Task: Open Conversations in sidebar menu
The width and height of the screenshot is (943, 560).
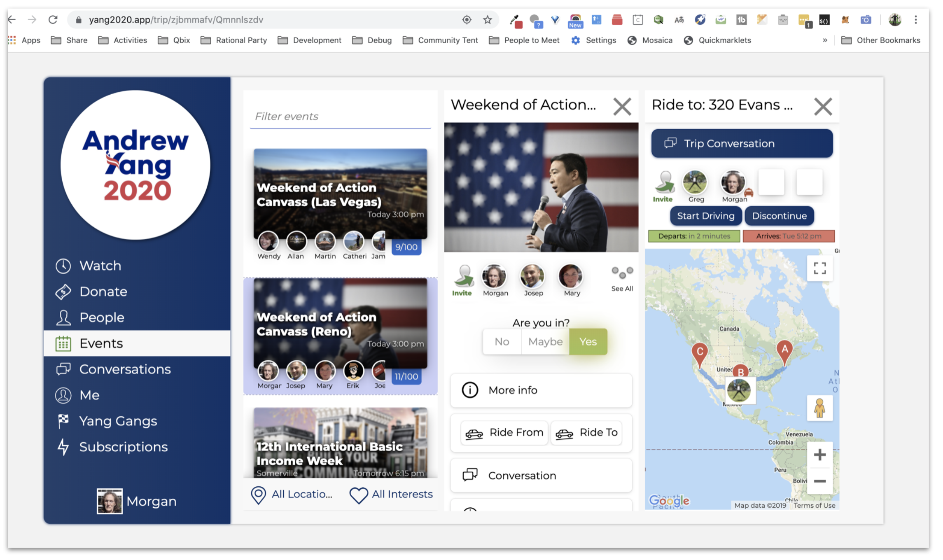Action: (125, 369)
